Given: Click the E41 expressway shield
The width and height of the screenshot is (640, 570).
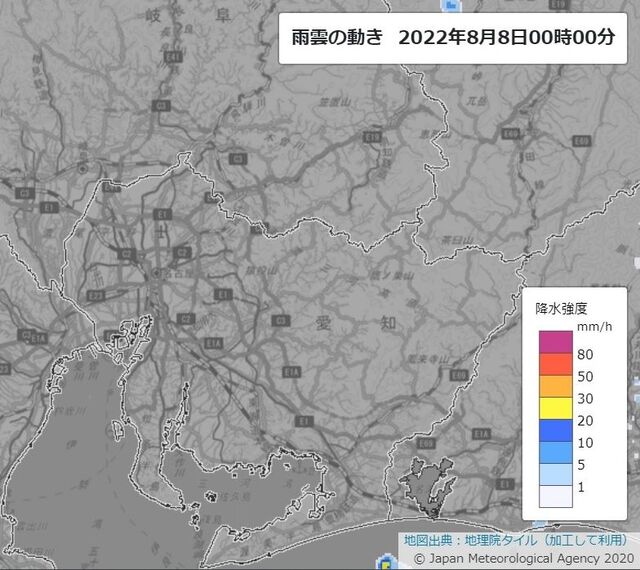Looking at the screenshot, I should 173,57.
